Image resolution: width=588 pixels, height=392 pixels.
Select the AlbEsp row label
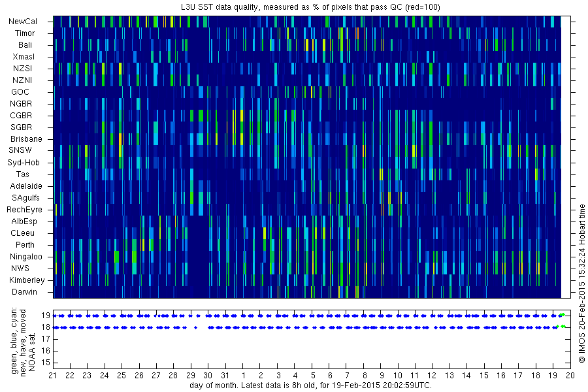pyautogui.click(x=24, y=221)
